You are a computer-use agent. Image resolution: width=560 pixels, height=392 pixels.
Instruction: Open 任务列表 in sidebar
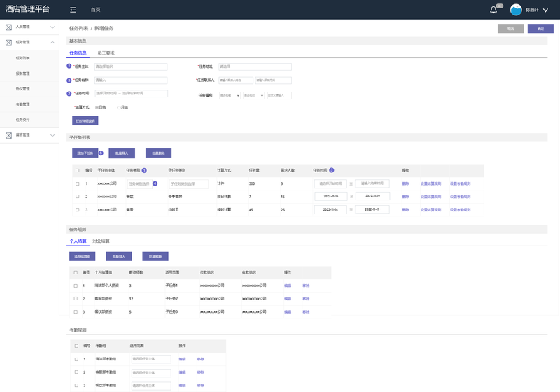tap(22, 58)
